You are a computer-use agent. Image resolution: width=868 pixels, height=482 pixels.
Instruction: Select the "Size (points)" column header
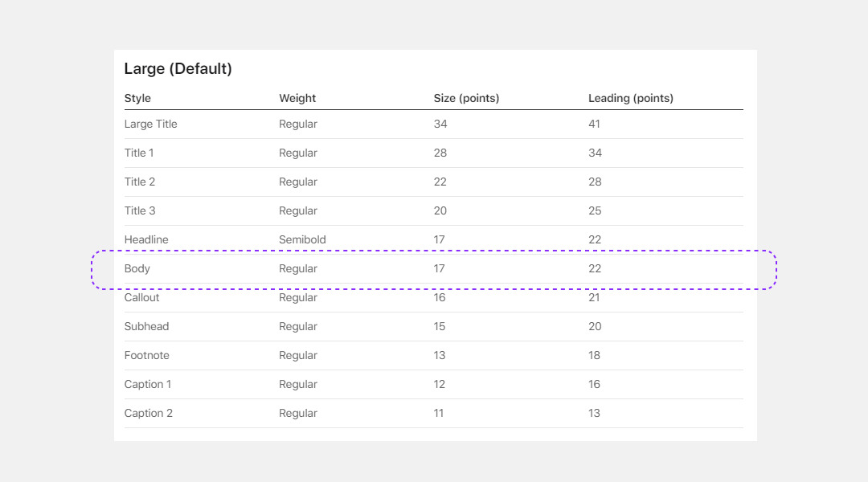pyautogui.click(x=466, y=98)
